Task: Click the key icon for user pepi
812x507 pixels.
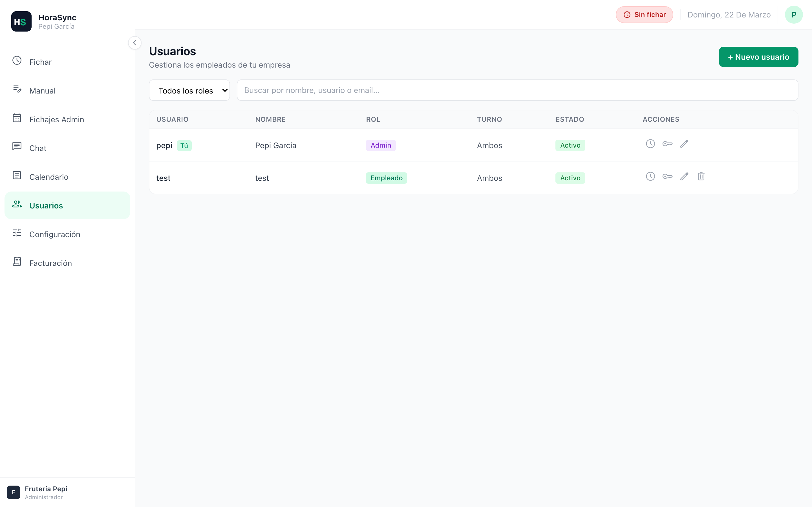Action: coord(667,144)
